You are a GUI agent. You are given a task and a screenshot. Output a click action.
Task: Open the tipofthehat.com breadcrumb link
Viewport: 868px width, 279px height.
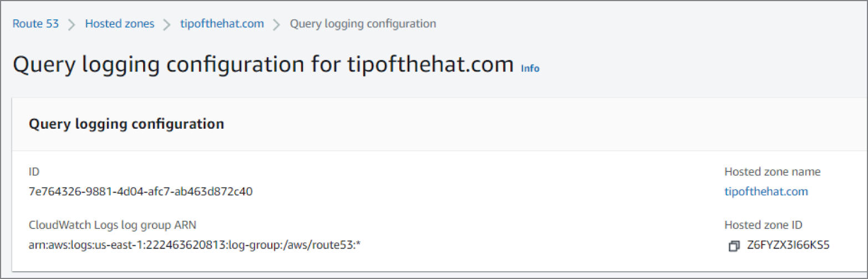click(x=222, y=24)
